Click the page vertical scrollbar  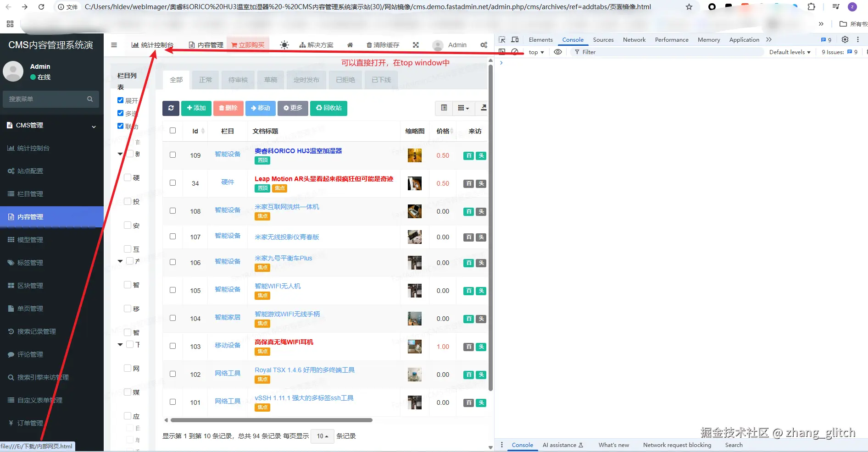(x=490, y=228)
